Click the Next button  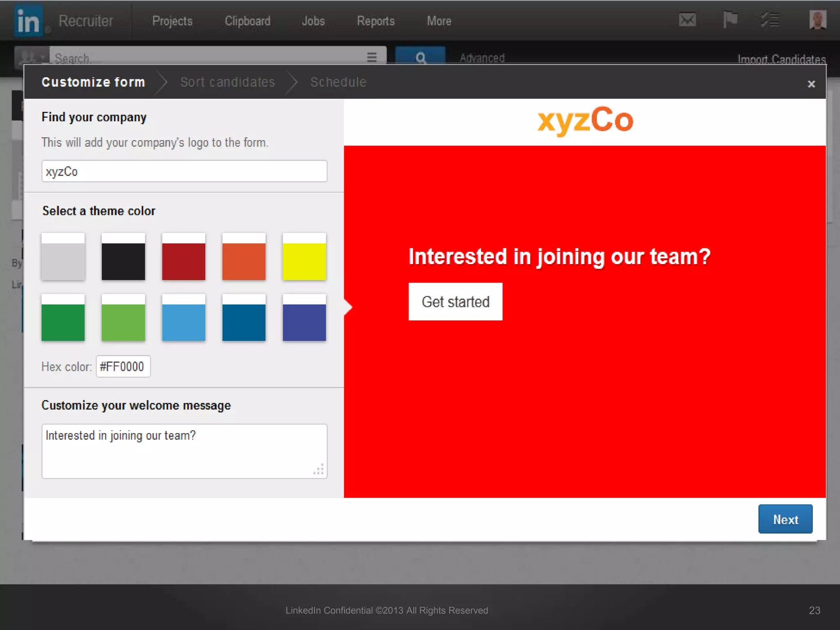pyautogui.click(x=785, y=519)
